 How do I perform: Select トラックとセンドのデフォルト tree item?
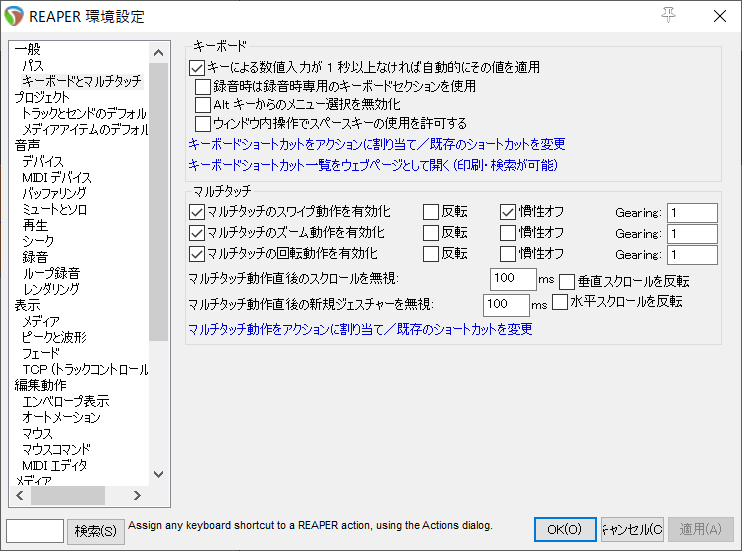[x=84, y=113]
